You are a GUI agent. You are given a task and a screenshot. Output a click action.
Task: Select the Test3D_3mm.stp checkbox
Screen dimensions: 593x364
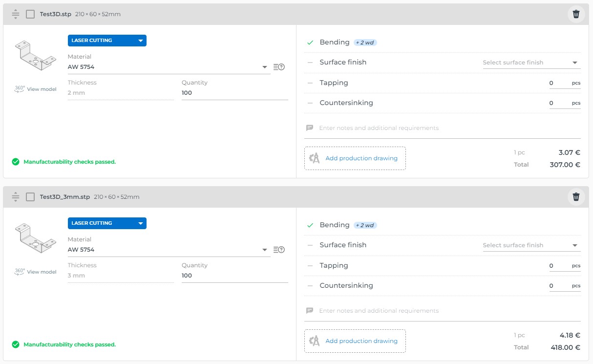tap(30, 197)
